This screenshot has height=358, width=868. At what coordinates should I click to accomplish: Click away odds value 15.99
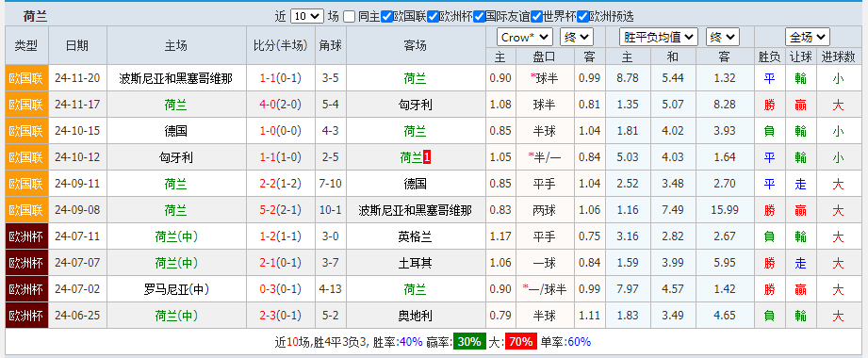coord(724,210)
